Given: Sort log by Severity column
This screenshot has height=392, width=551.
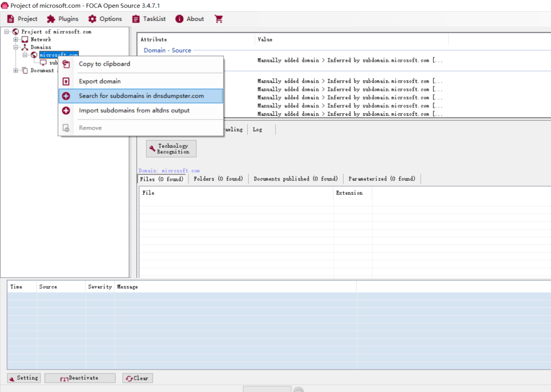Looking at the screenshot, I should click(100, 287).
